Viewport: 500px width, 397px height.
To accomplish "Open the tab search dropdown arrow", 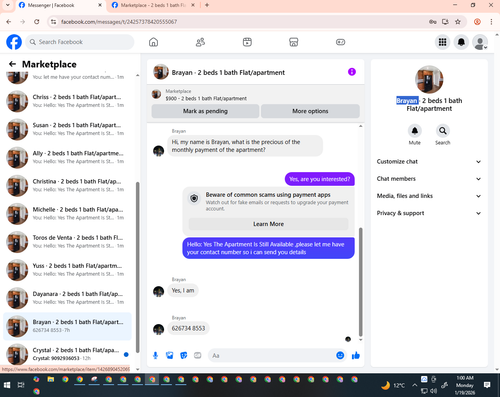I will click(x=8, y=5).
